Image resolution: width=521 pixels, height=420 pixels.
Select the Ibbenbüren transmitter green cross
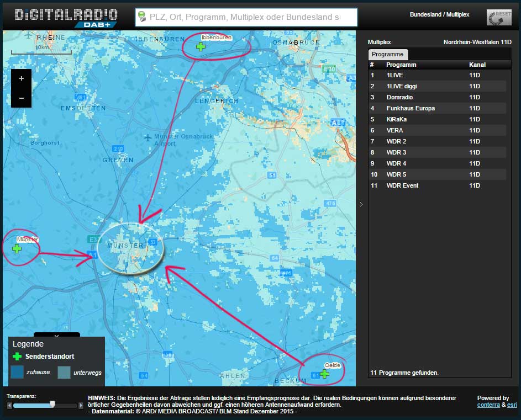coord(201,47)
